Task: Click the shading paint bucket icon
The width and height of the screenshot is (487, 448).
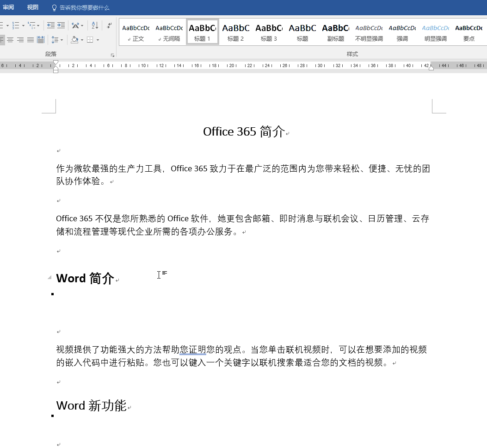Action: 74,39
